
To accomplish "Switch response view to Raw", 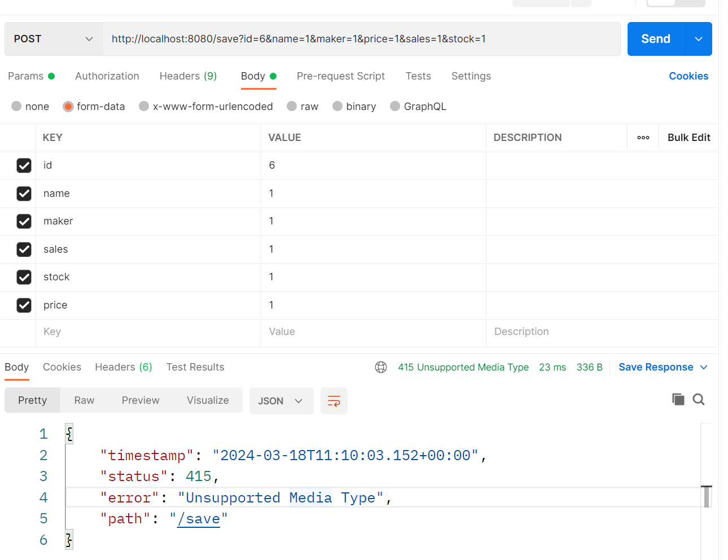I will coord(84,400).
